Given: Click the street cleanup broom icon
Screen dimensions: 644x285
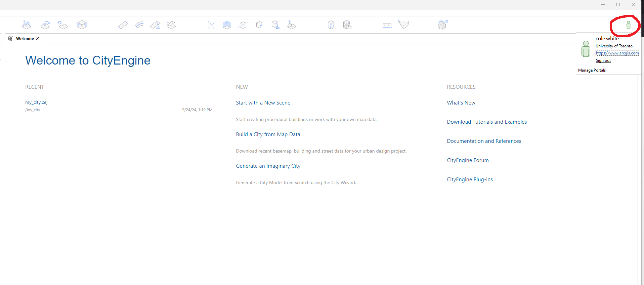Looking at the screenshot, I should (x=155, y=25).
